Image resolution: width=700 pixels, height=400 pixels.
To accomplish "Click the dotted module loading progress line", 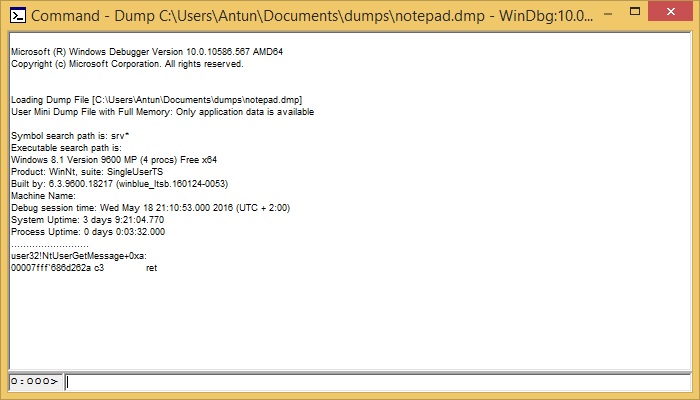I will click(x=50, y=245).
